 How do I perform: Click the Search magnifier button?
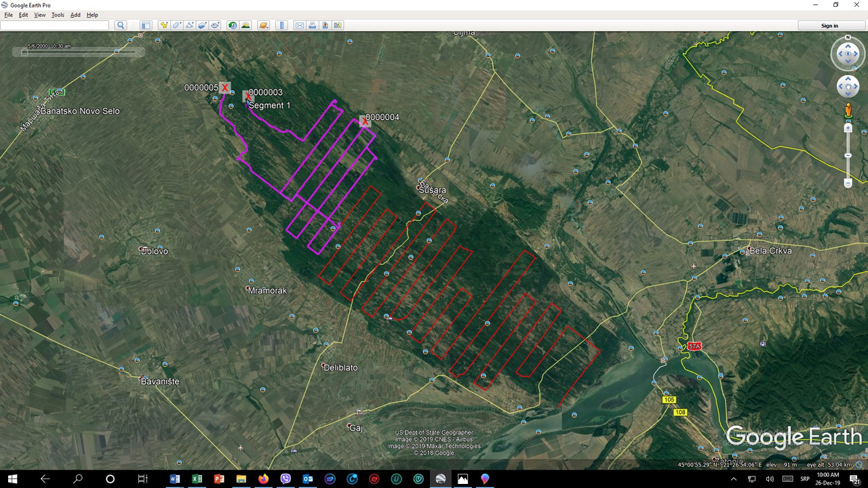click(x=121, y=25)
